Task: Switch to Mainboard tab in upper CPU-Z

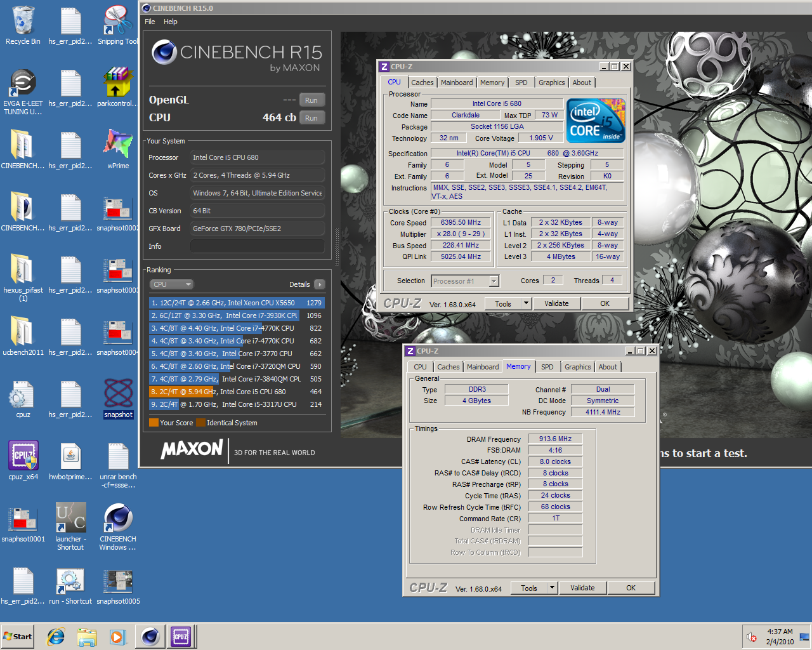Action: coord(457,83)
